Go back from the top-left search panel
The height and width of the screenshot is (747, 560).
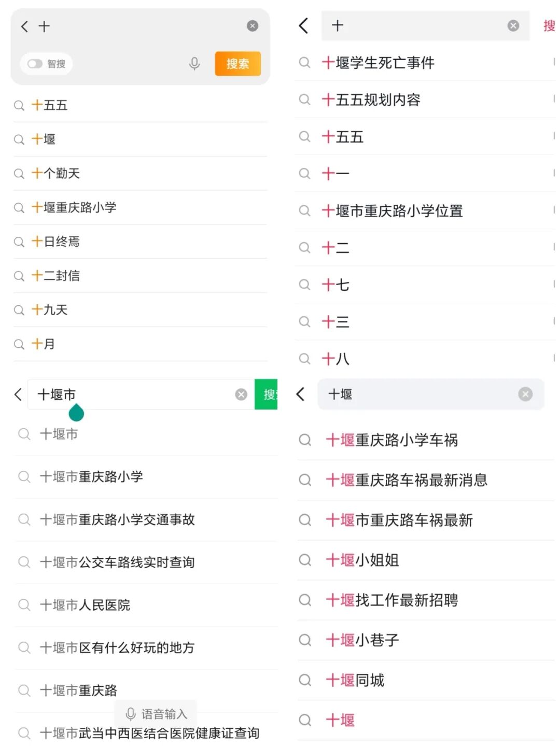pos(24,26)
